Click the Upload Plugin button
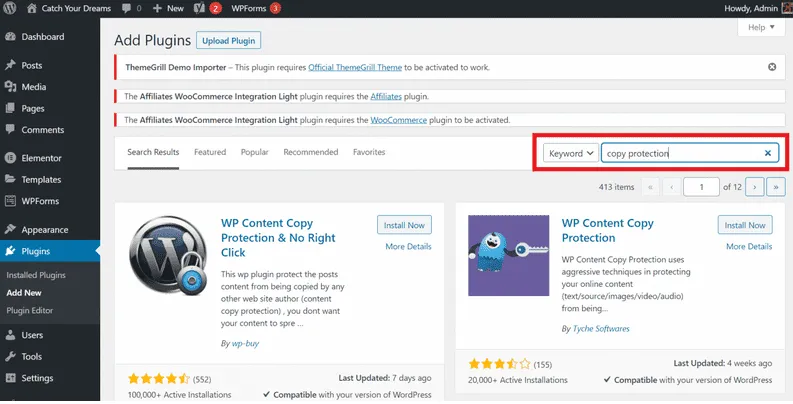793x404 pixels. (x=229, y=40)
